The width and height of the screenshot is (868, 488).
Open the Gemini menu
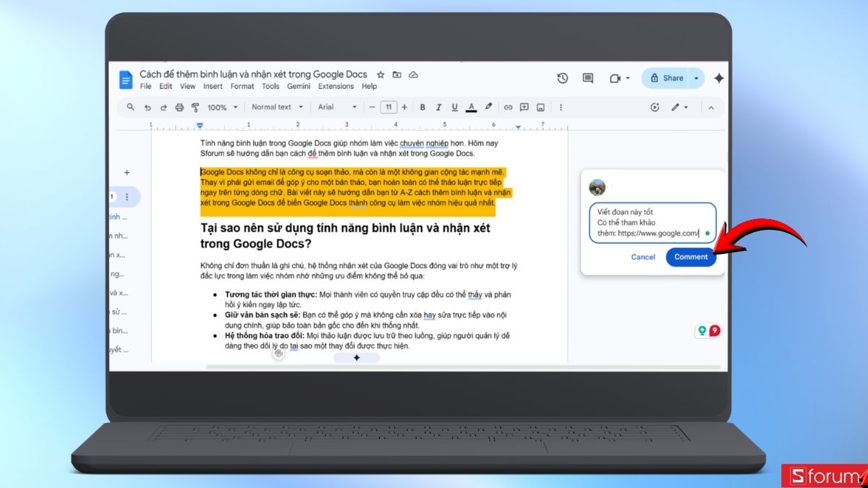coord(299,86)
